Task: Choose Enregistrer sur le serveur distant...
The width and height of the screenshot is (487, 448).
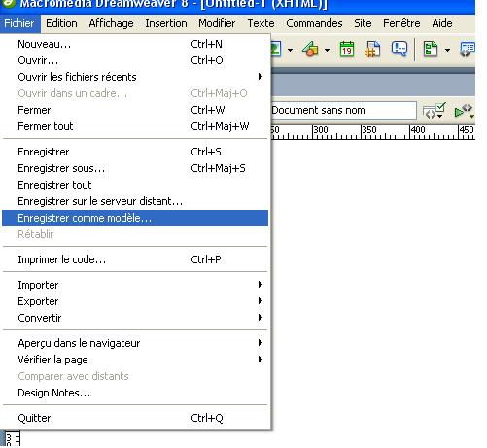Action: coord(135,201)
